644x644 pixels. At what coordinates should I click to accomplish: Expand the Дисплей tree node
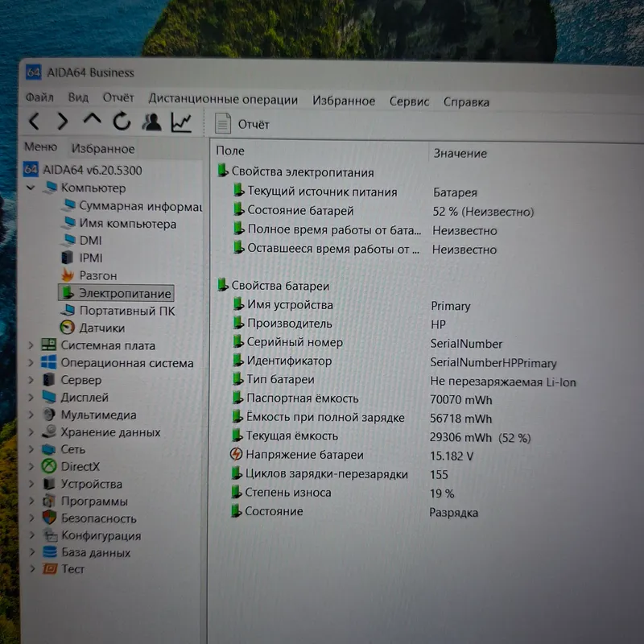coord(31,397)
